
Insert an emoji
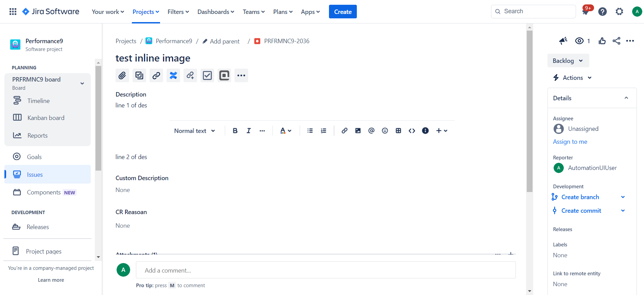click(x=385, y=131)
